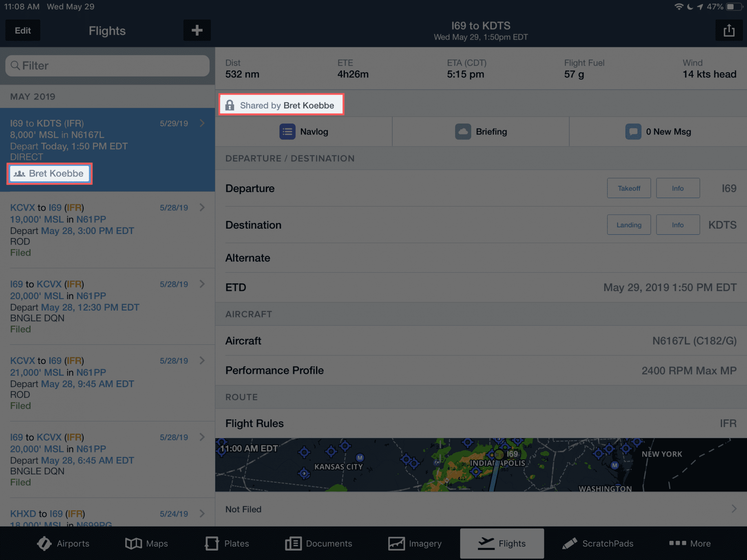This screenshot has height=560, width=747.
Task: Open the Navlog for this flight
Action: click(x=304, y=131)
